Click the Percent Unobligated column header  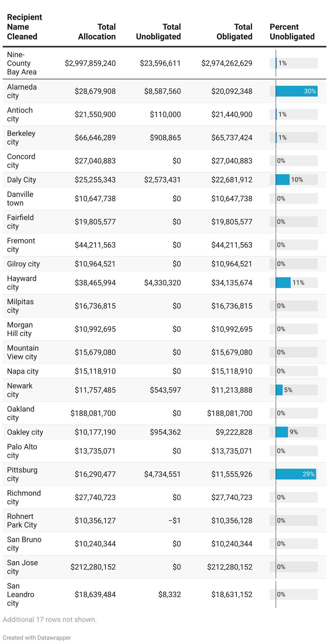[292, 32]
